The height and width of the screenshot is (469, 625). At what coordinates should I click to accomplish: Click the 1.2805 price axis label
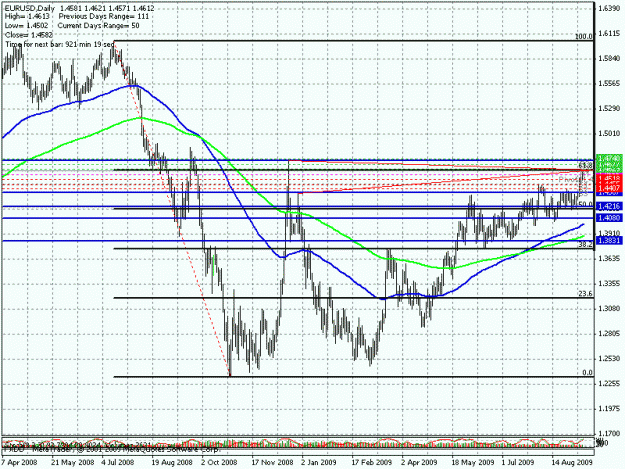[609, 334]
